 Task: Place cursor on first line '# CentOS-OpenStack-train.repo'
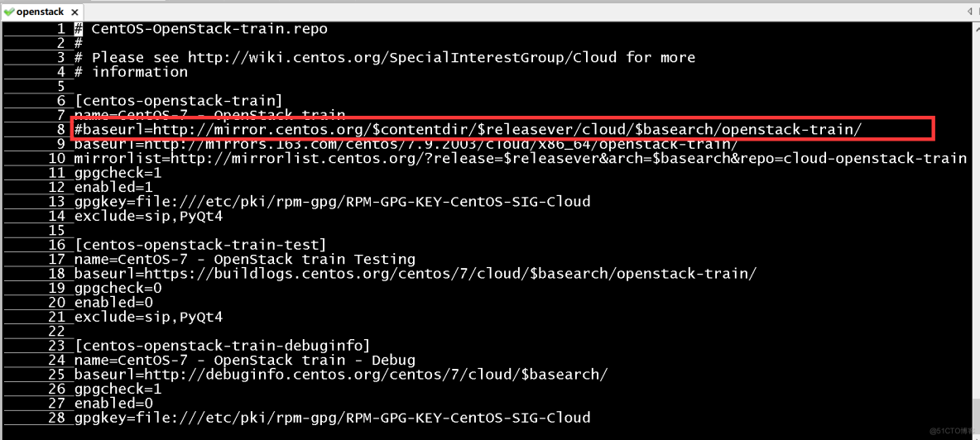click(200, 29)
